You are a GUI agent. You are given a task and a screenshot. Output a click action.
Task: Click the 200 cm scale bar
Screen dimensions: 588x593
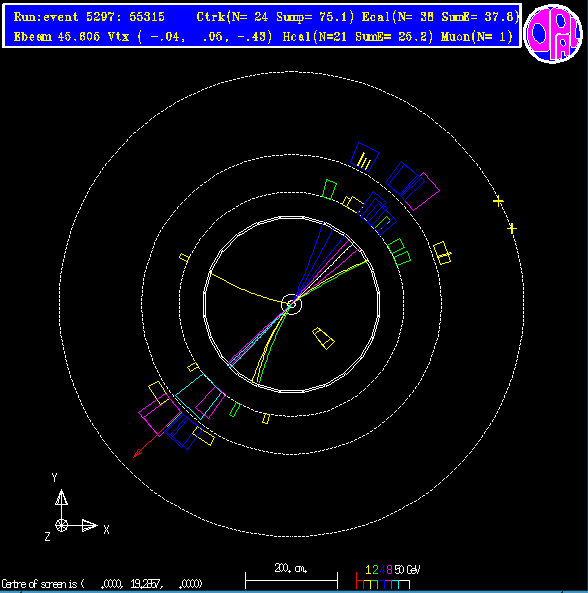[x=291, y=579]
